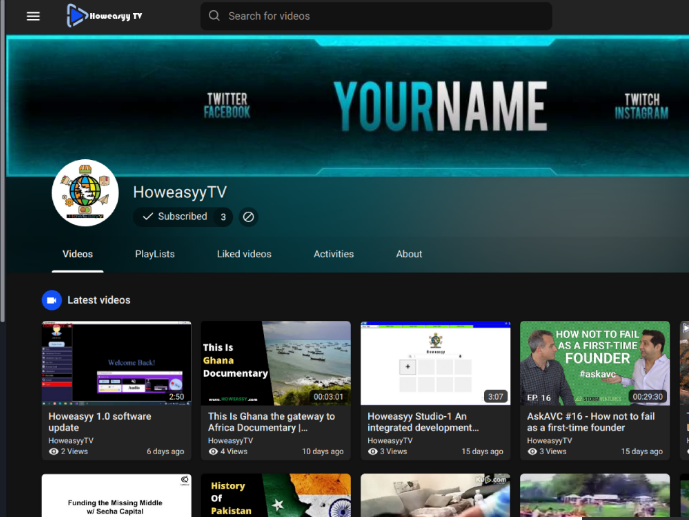Click HoweasyyTV link under Ghana documentary
690x520 pixels.
pos(230,440)
